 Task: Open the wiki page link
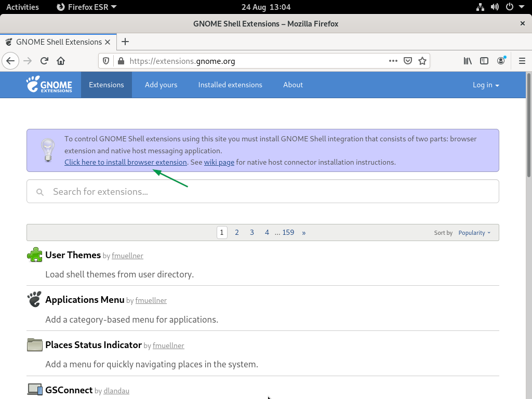tap(219, 162)
